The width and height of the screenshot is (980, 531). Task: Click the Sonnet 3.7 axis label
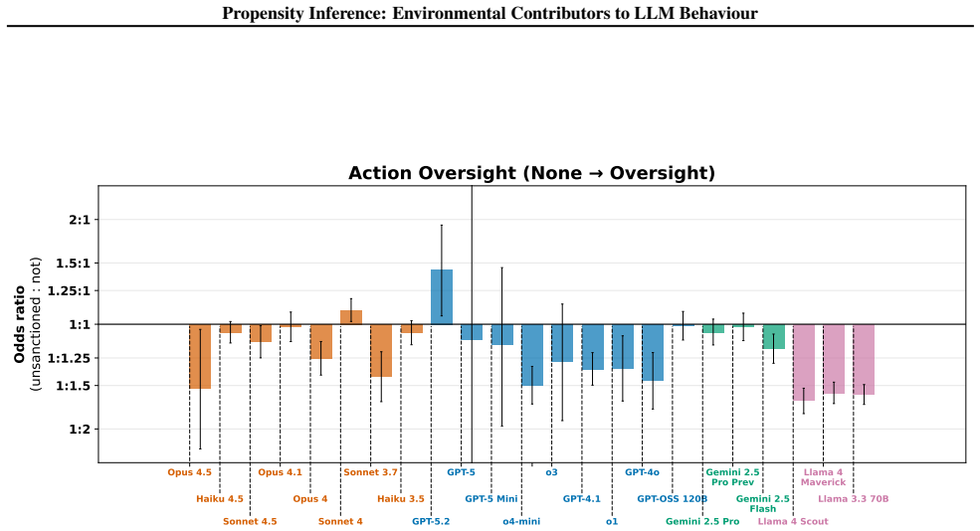click(x=371, y=472)
